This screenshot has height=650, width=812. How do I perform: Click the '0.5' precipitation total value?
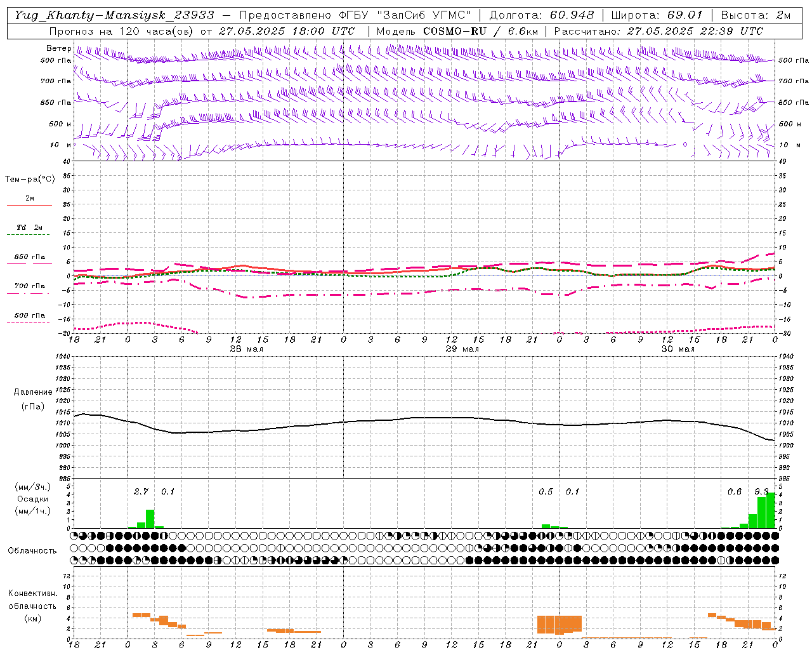pyautogui.click(x=546, y=491)
